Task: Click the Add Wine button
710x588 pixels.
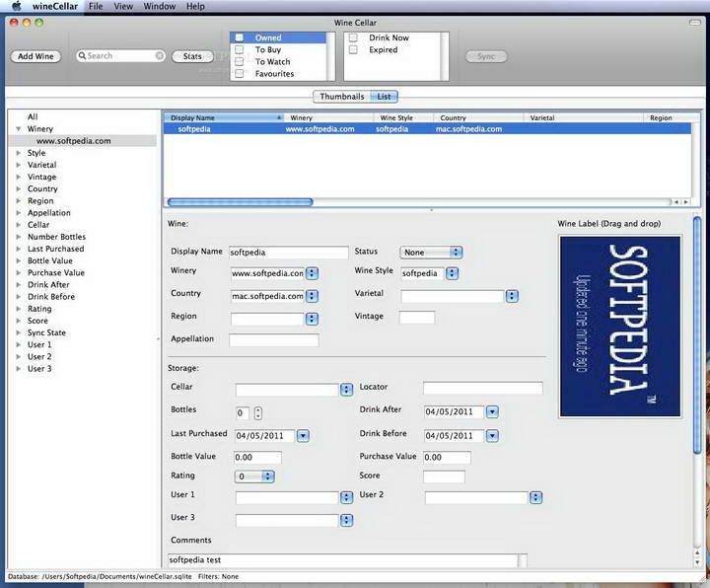Action: point(35,56)
